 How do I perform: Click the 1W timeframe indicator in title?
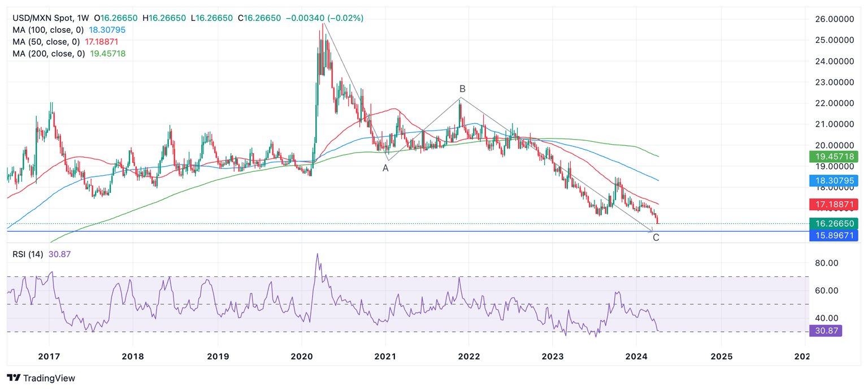pyautogui.click(x=83, y=18)
